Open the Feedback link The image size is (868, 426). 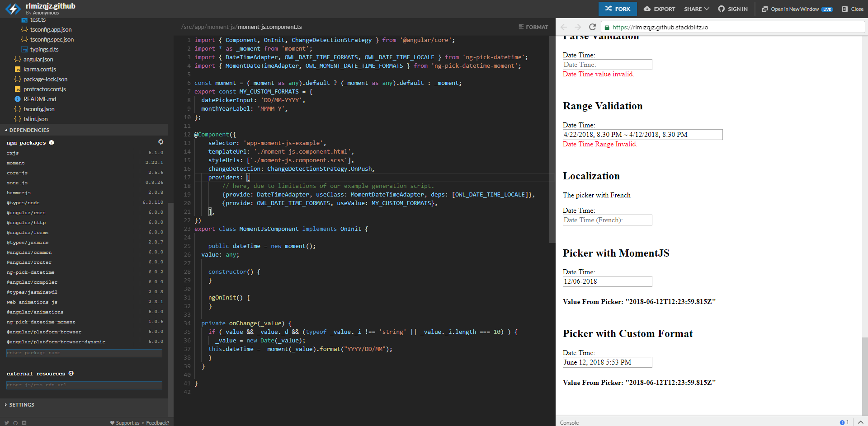tap(157, 423)
